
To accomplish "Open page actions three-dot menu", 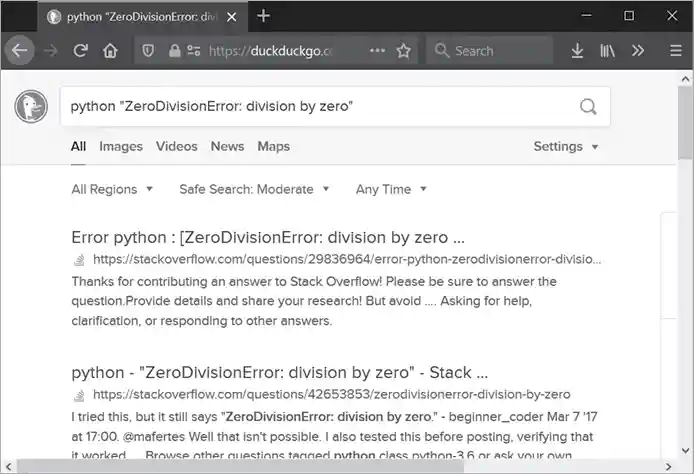I will pos(377,51).
